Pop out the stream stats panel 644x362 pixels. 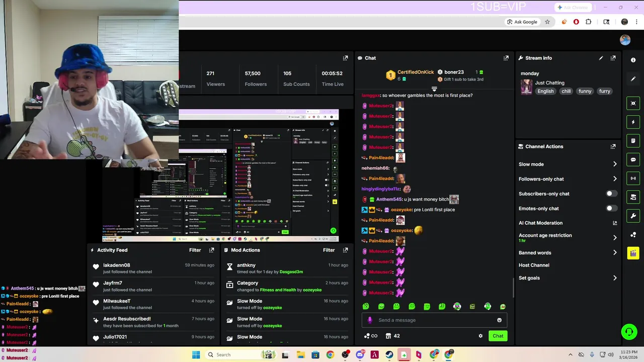pos(345,58)
